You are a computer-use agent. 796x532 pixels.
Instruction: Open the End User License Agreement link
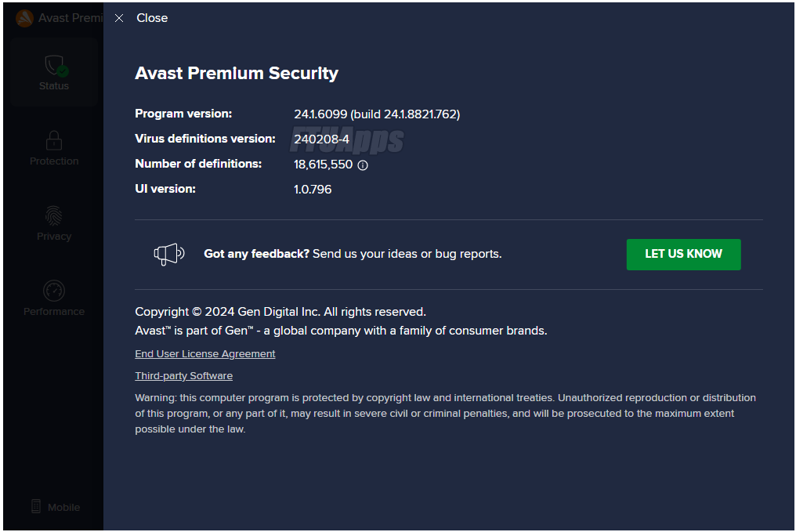pos(205,354)
